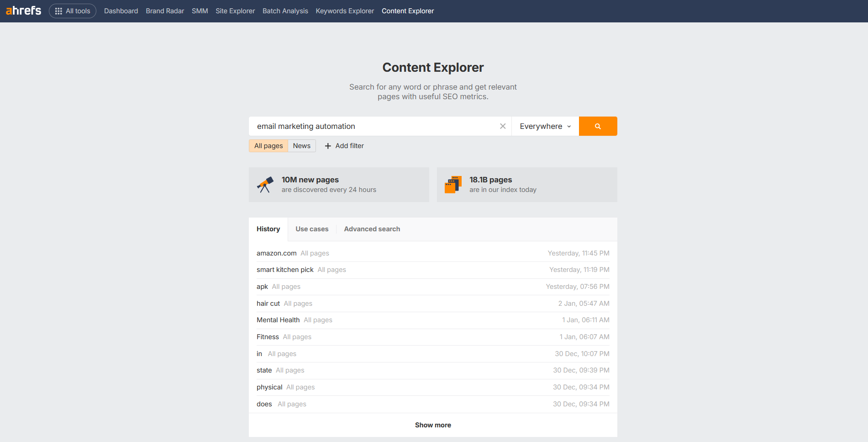Open Site Explorer from the navigation bar

[x=235, y=11]
